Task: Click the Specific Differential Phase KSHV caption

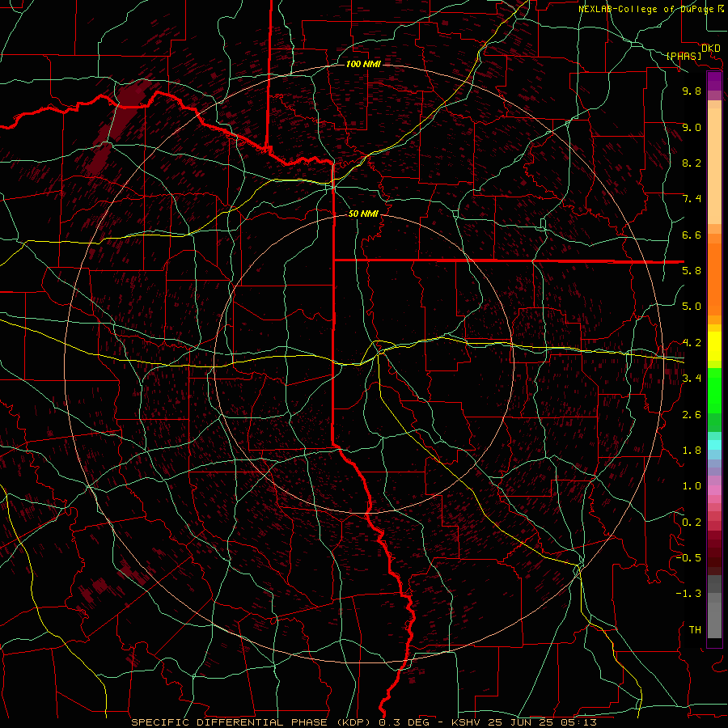Action: click(x=363, y=722)
